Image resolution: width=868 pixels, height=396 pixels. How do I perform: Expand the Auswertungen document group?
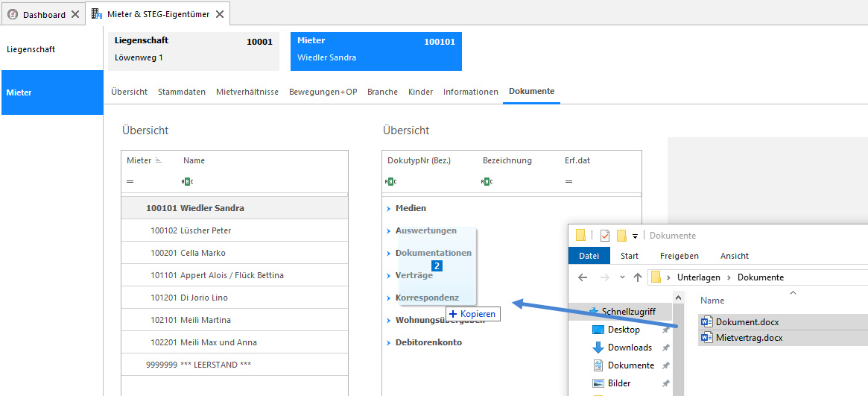coord(389,230)
